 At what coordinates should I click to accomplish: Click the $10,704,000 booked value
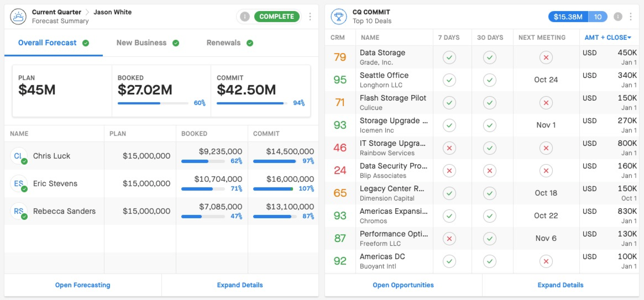(218, 179)
